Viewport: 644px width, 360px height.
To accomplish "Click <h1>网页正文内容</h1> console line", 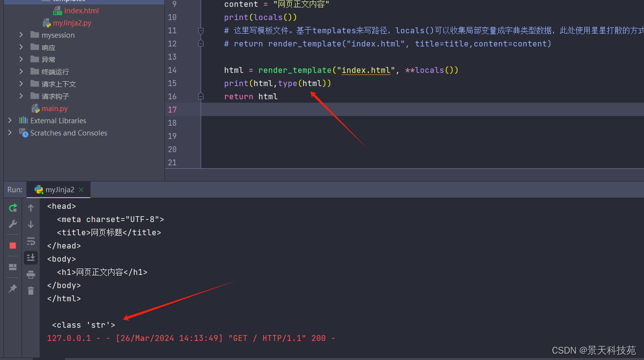I will tap(102, 272).
